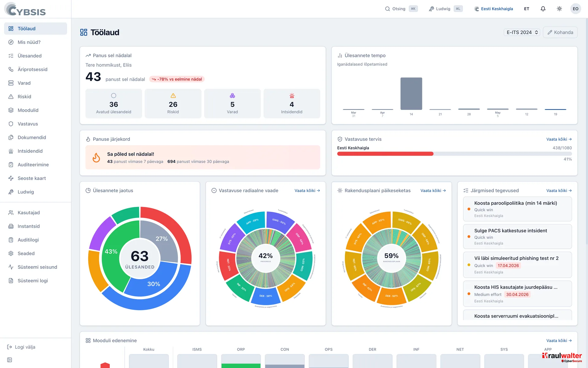
Task: Click the Varad cubes tile icon
Action: pyautogui.click(x=232, y=96)
